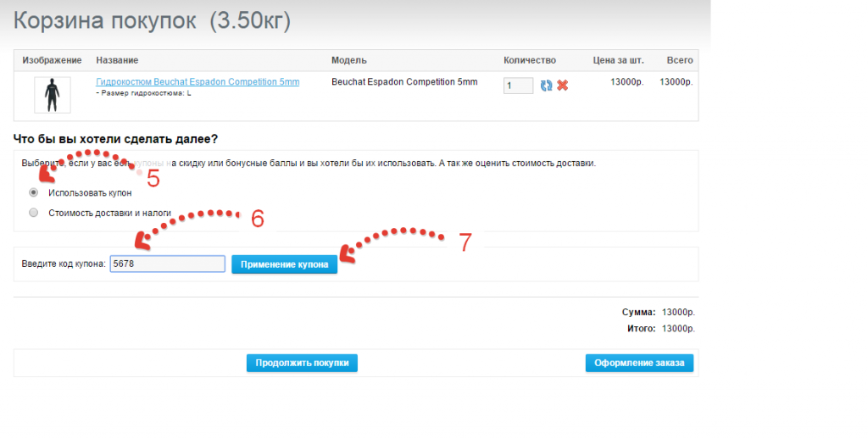Open the Гидрокостюм Beuchat Espadon Competition 5mm link
868x439 pixels.
198,82
